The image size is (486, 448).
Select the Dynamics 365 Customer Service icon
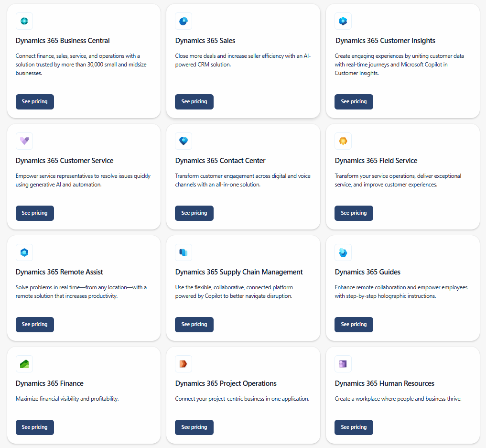coord(24,141)
